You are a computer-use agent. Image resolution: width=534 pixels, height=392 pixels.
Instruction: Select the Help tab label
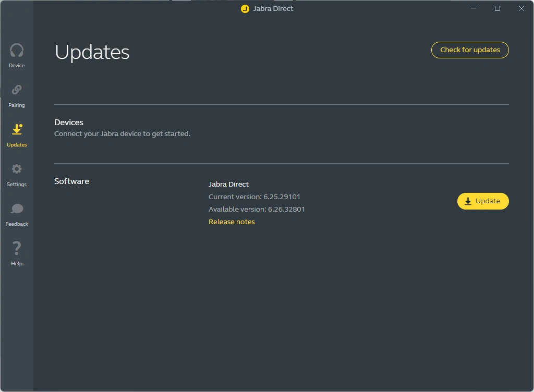point(17,264)
